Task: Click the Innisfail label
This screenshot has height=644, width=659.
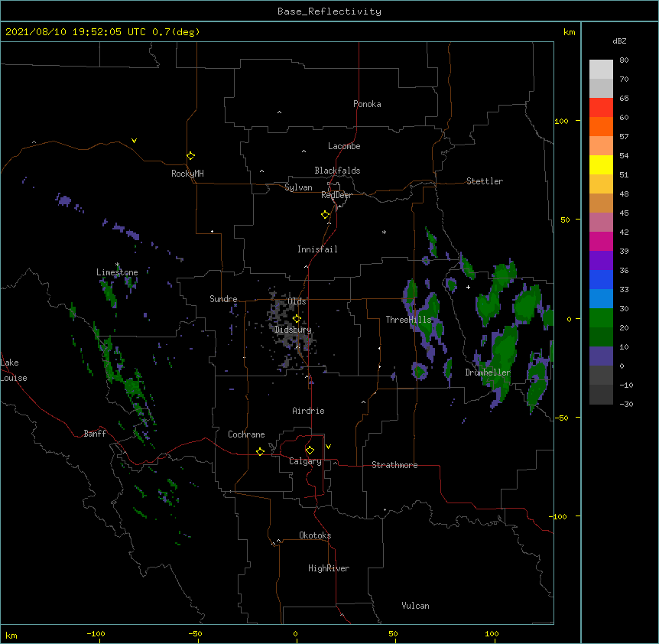Action: (x=317, y=249)
